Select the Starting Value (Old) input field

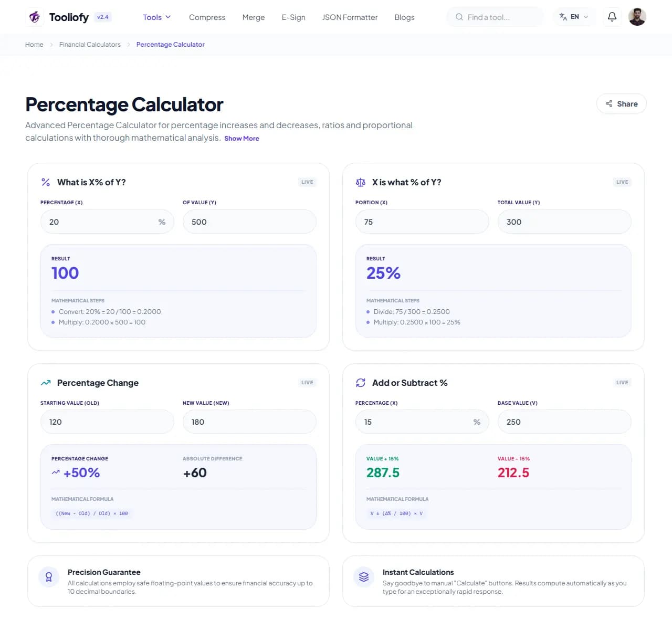(107, 422)
